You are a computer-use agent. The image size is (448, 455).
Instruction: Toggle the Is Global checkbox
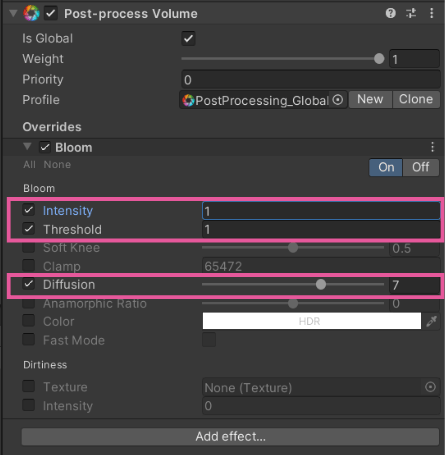pyautogui.click(x=188, y=38)
